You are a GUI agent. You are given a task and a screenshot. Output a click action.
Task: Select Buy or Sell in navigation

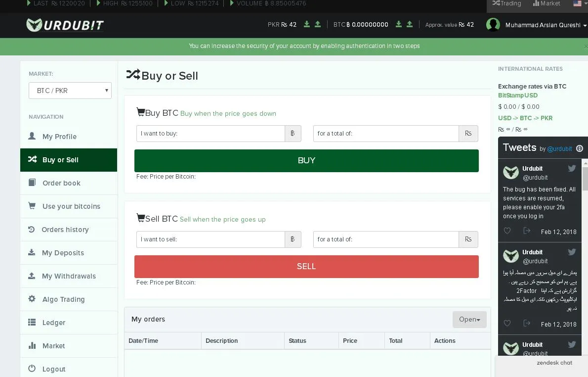pyautogui.click(x=69, y=160)
